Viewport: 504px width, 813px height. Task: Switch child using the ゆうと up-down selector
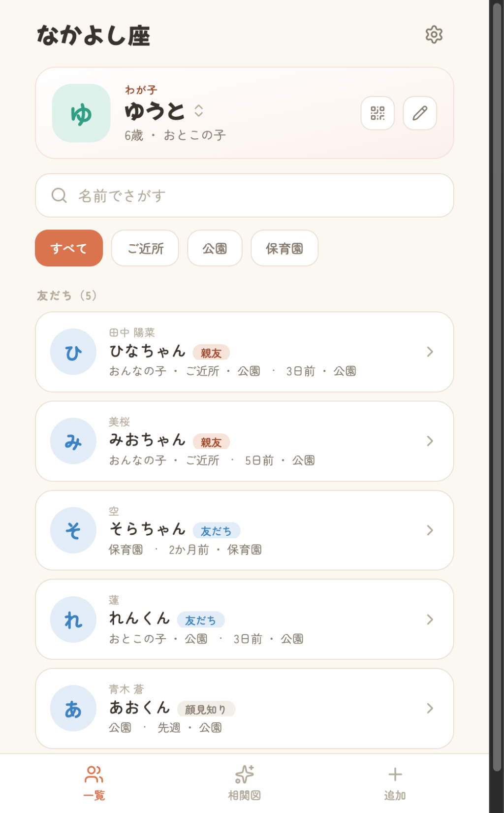tap(198, 110)
